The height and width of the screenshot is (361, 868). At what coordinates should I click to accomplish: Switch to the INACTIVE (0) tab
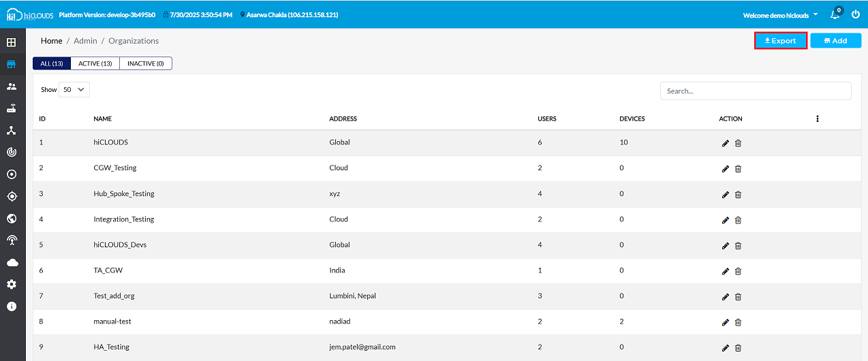point(146,63)
